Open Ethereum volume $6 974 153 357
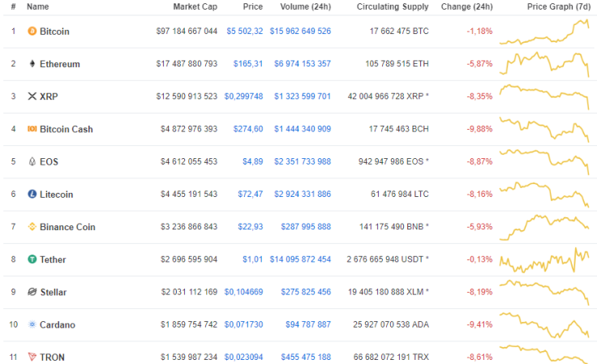Image resolution: width=597 pixels, height=364 pixels. [303, 63]
